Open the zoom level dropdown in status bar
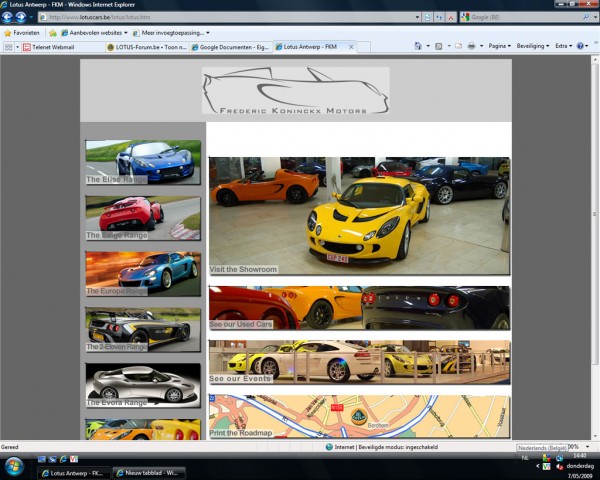 (588, 447)
